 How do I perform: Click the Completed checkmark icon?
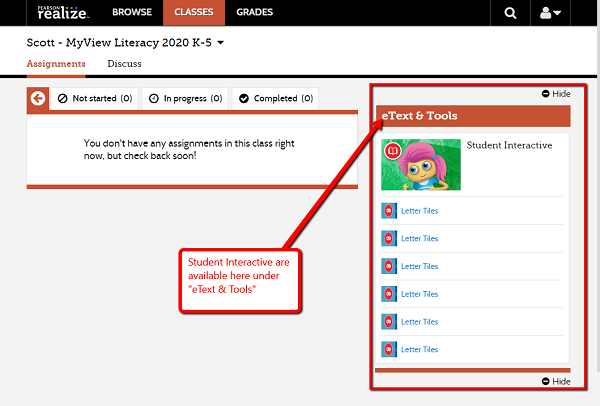pos(244,99)
